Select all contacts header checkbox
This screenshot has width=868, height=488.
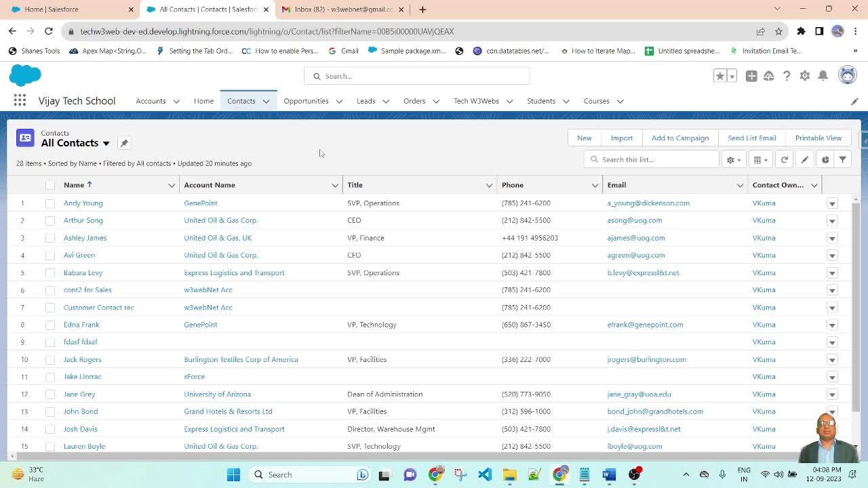coord(50,185)
